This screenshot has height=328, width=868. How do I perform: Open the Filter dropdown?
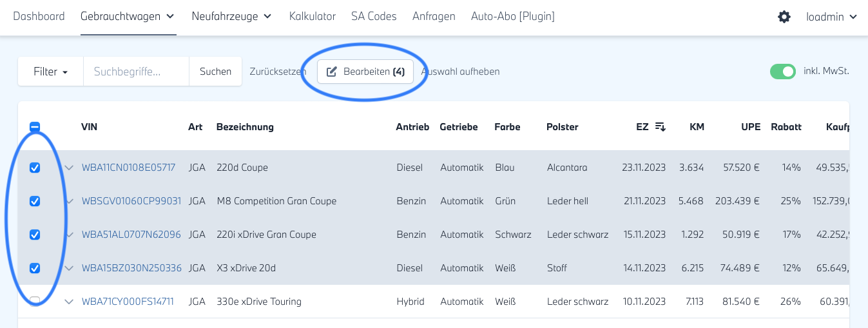[x=51, y=72]
